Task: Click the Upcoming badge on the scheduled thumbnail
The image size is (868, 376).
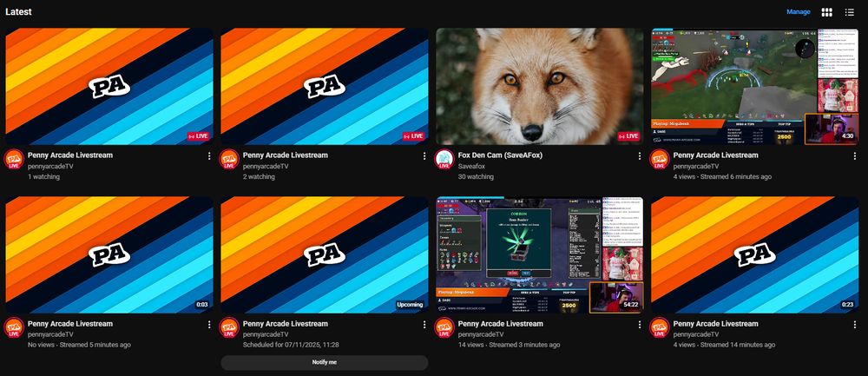Action: pos(410,305)
